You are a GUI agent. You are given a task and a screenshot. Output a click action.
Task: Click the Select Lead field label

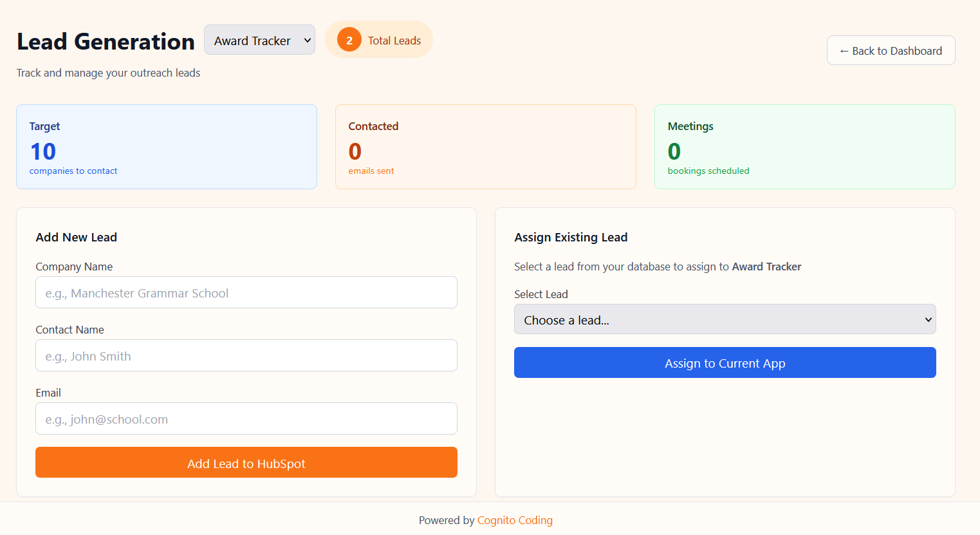pos(541,294)
